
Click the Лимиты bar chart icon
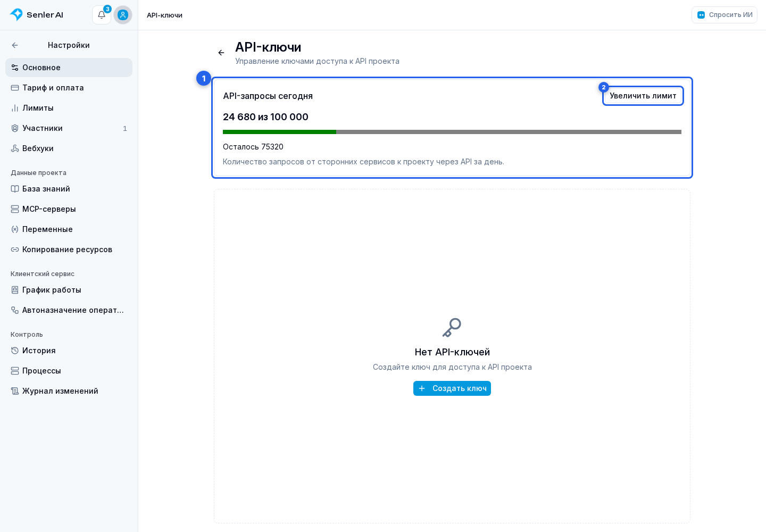coord(15,108)
